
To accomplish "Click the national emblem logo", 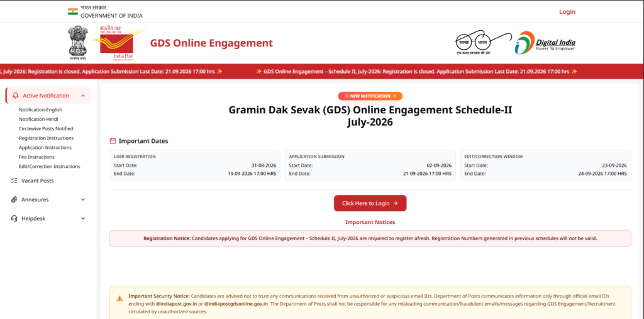I will (x=78, y=43).
